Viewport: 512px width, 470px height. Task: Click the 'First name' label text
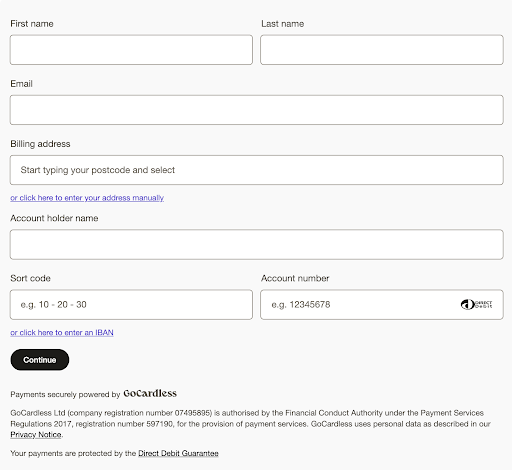32,24
